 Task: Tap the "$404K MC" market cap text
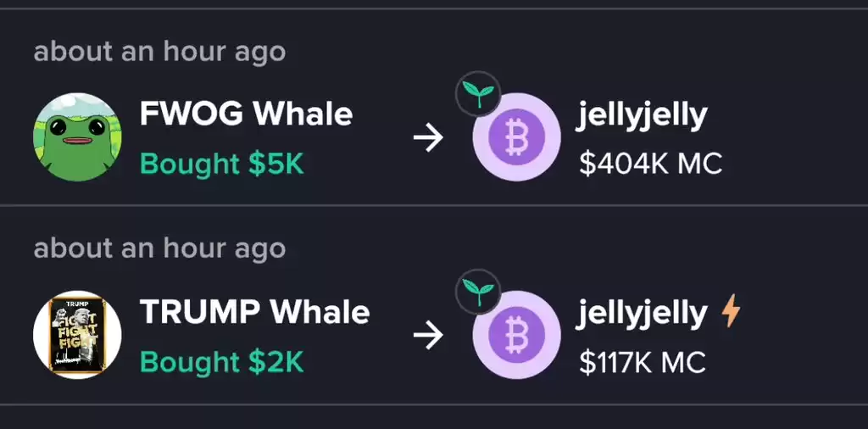(x=650, y=164)
